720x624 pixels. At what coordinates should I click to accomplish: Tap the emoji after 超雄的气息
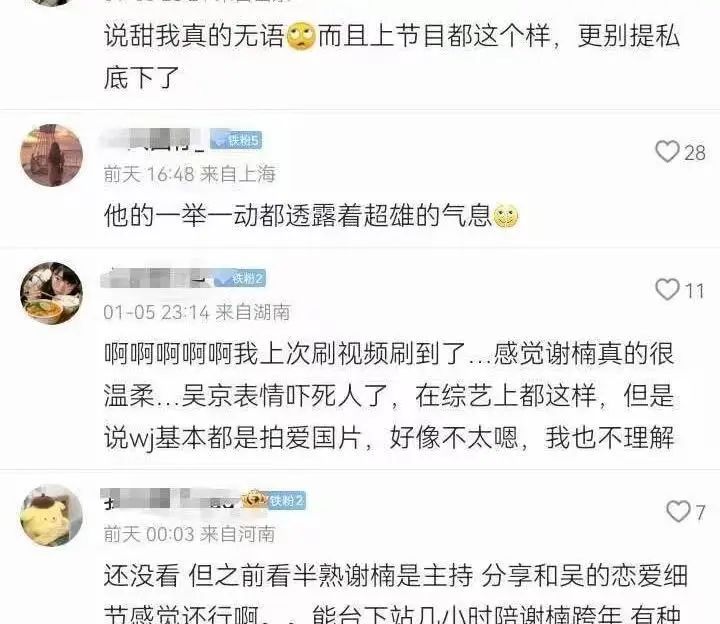pos(506,215)
